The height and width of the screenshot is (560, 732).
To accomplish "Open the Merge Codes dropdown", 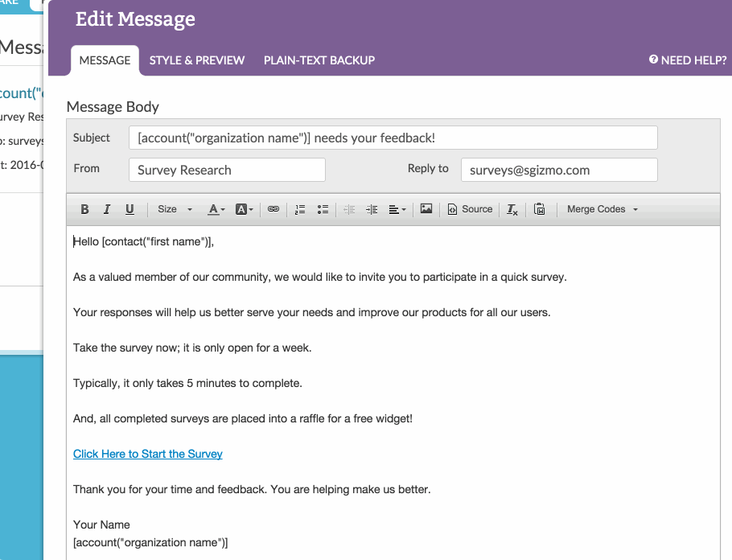I will 602,209.
